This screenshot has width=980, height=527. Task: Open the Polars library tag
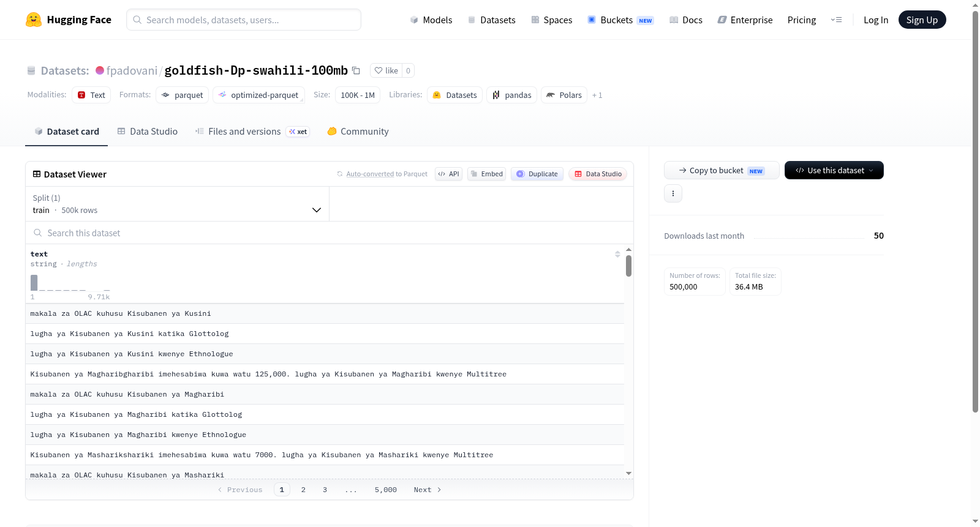click(x=564, y=95)
